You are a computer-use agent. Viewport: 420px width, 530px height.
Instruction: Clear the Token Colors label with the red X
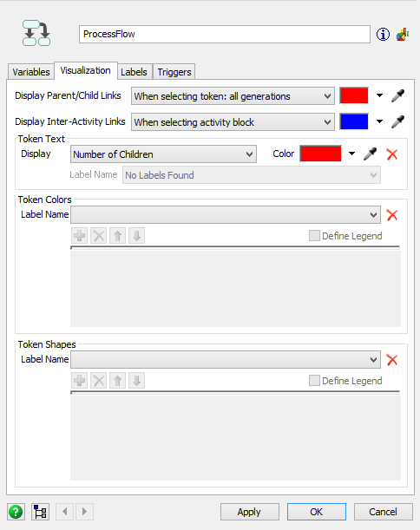(392, 215)
